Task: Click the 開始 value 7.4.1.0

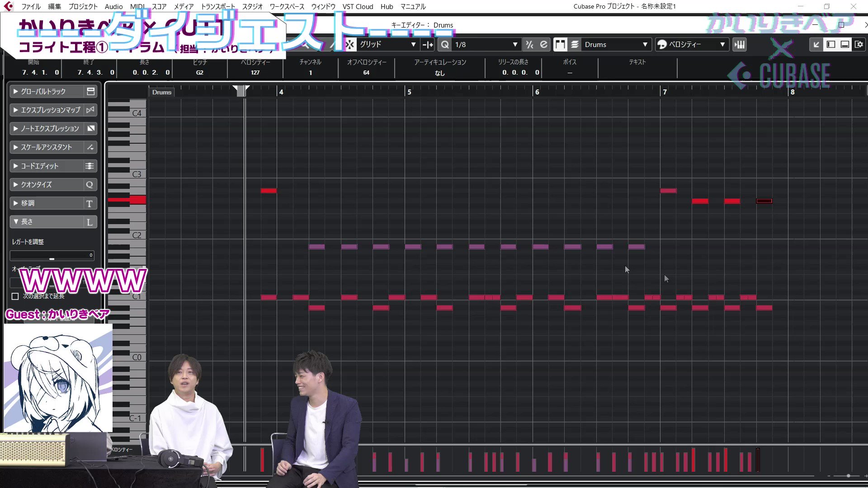Action: pyautogui.click(x=40, y=72)
